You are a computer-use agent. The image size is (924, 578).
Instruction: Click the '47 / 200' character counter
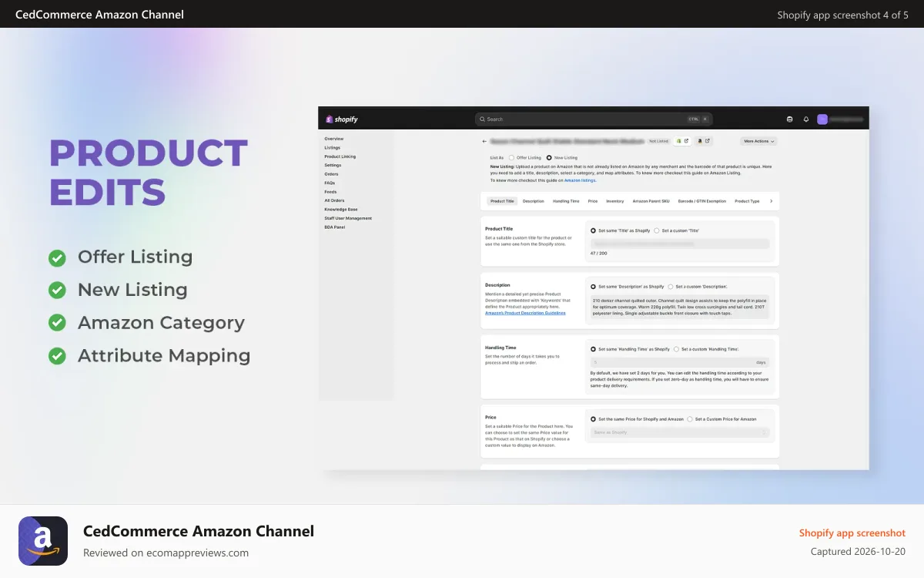click(x=598, y=254)
